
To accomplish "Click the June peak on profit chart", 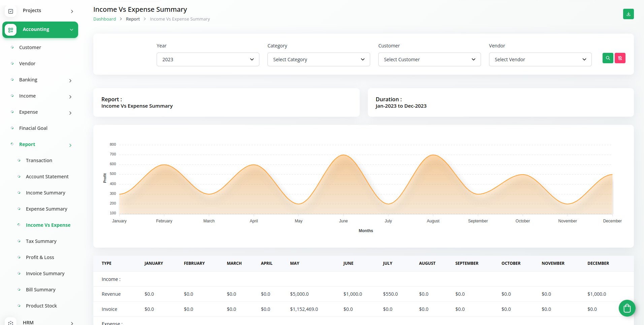I will (343, 155).
